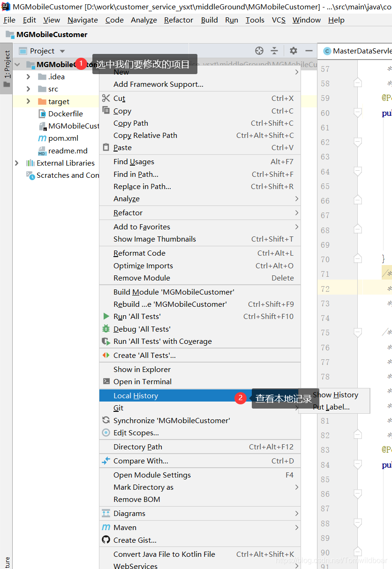Expand the src folder
The height and width of the screenshot is (569, 392).
[28, 89]
